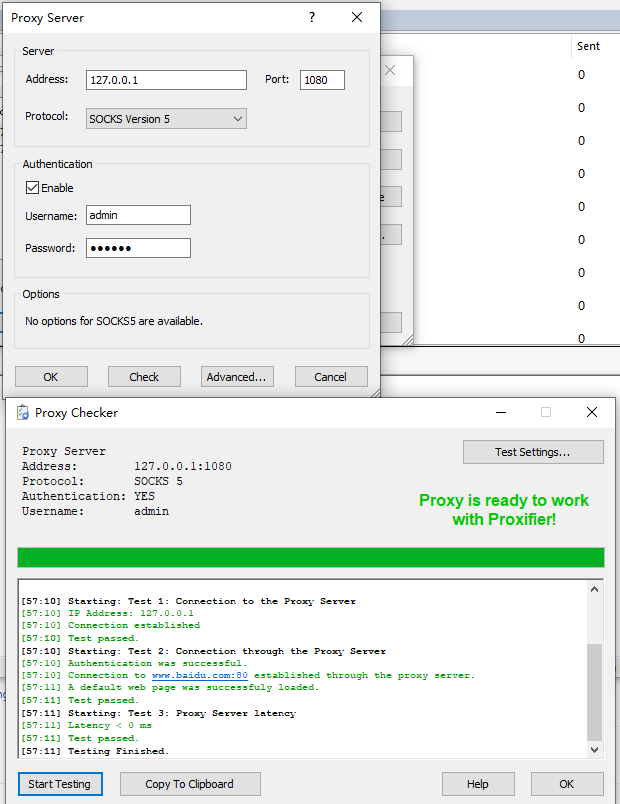This screenshot has width=620, height=804.
Task: Close the background dialog behind Proxy Server
Action: [390, 70]
